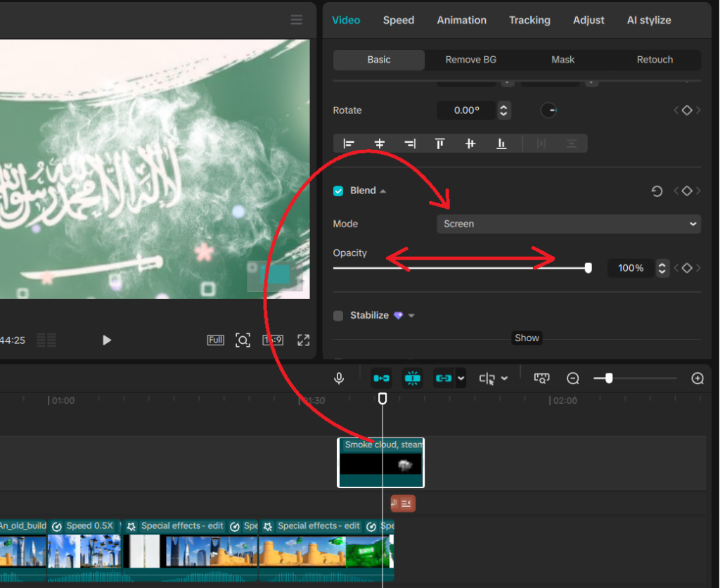Click the microphone voiceover record icon
This screenshot has height=588, width=720.
pos(339,379)
